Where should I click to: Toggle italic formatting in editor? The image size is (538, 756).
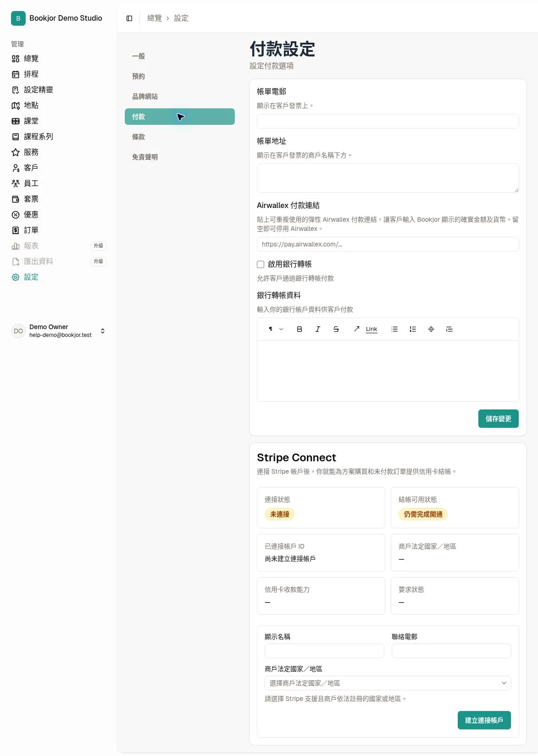tap(318, 329)
